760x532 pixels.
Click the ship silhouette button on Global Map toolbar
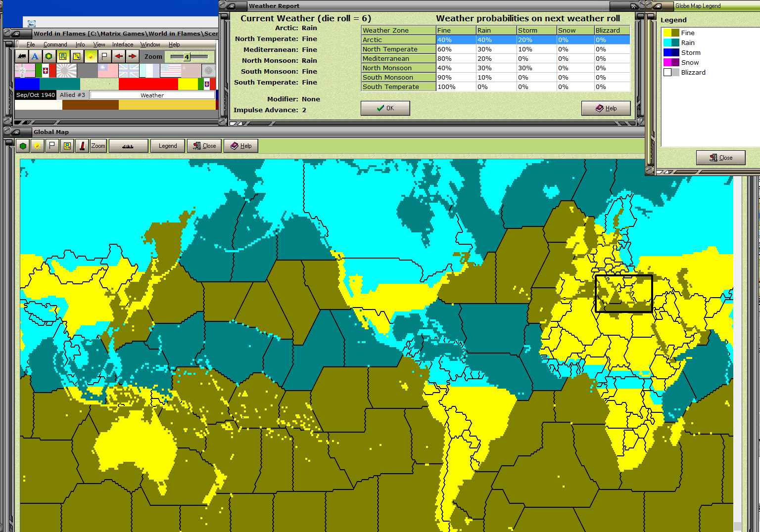point(128,145)
